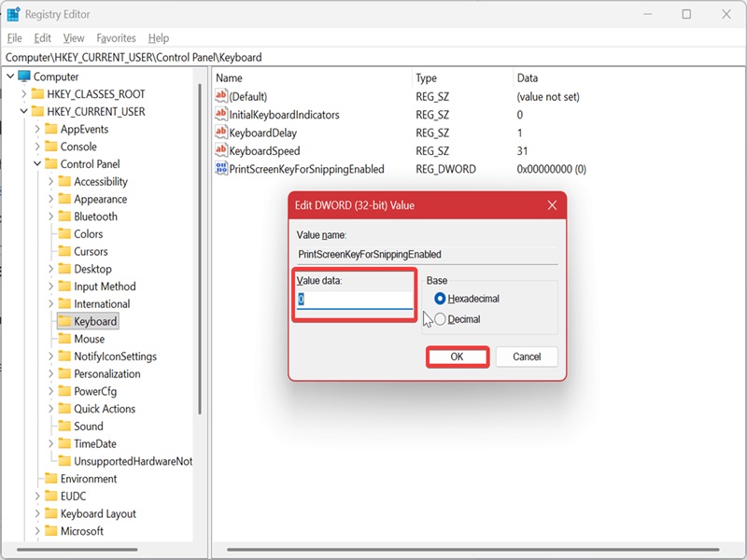Open the Edit menu
The height and width of the screenshot is (560, 747).
[42, 38]
